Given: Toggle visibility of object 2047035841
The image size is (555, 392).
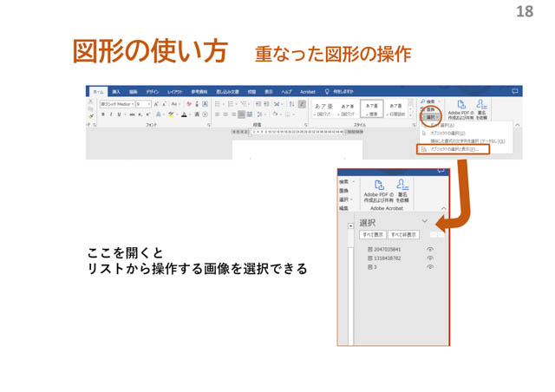Looking at the screenshot, I should tap(429, 250).
